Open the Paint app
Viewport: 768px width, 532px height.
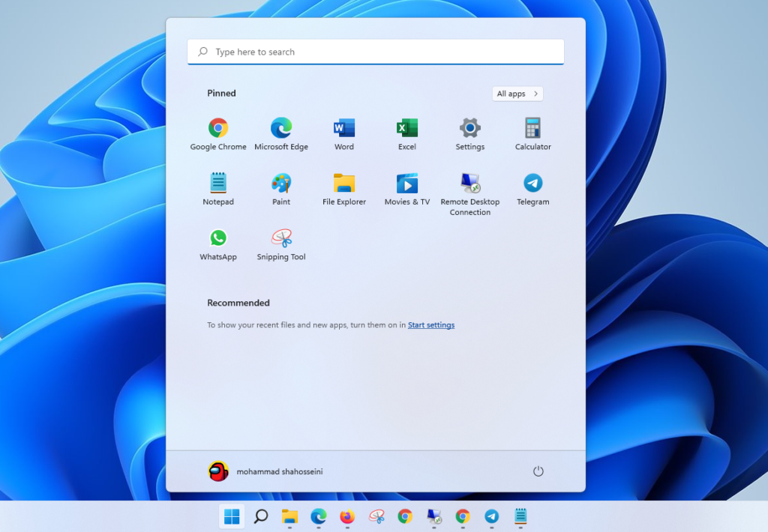click(281, 189)
